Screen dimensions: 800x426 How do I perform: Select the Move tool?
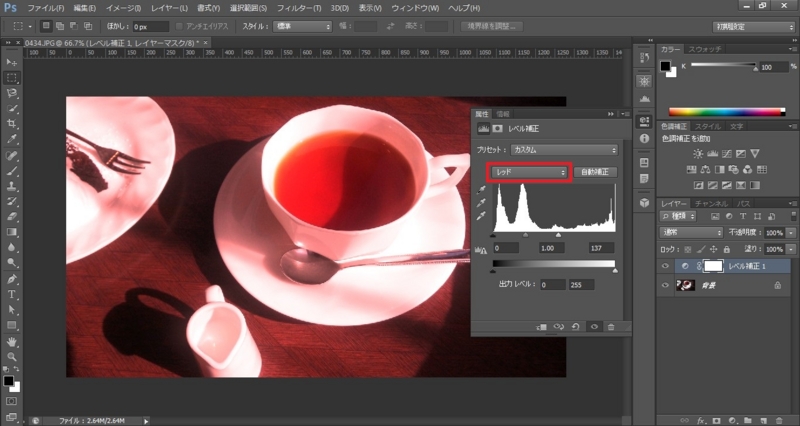(11, 62)
